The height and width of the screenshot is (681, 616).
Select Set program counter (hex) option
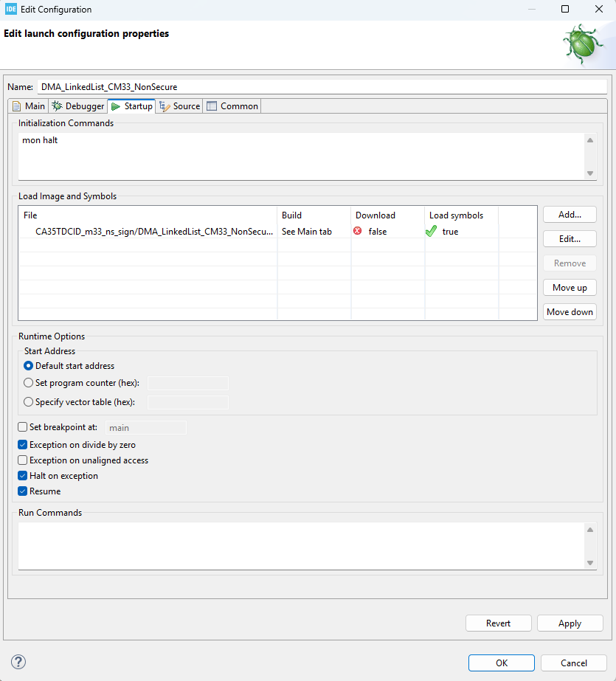click(x=28, y=383)
